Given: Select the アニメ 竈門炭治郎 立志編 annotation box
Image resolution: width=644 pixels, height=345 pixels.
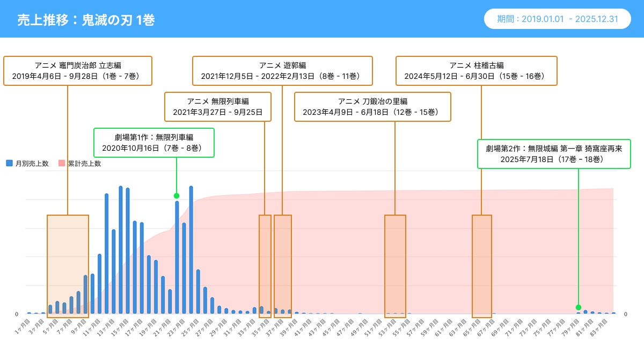Looking at the screenshot, I should pyautogui.click(x=78, y=71).
